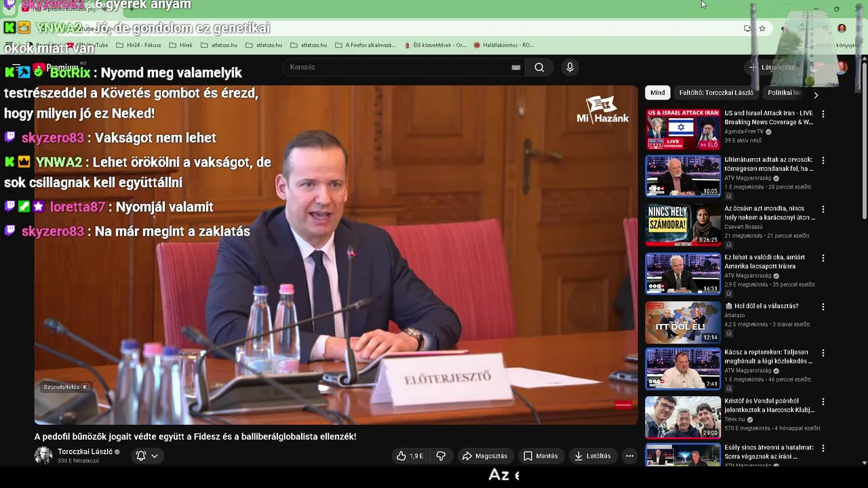Screen dimensions: 868x488
Task: Download the video with Letöltés button
Action: (x=593, y=456)
